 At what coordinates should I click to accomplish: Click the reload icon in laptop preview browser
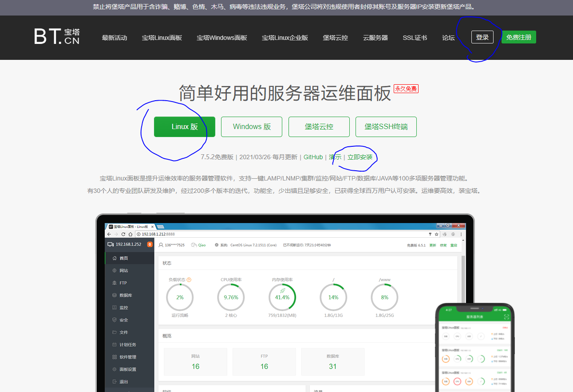click(123, 234)
